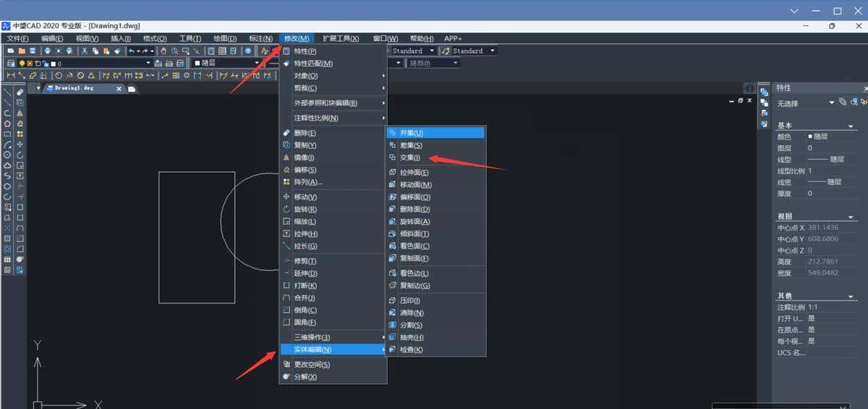Select the Union (并集) solid editing command

click(411, 133)
